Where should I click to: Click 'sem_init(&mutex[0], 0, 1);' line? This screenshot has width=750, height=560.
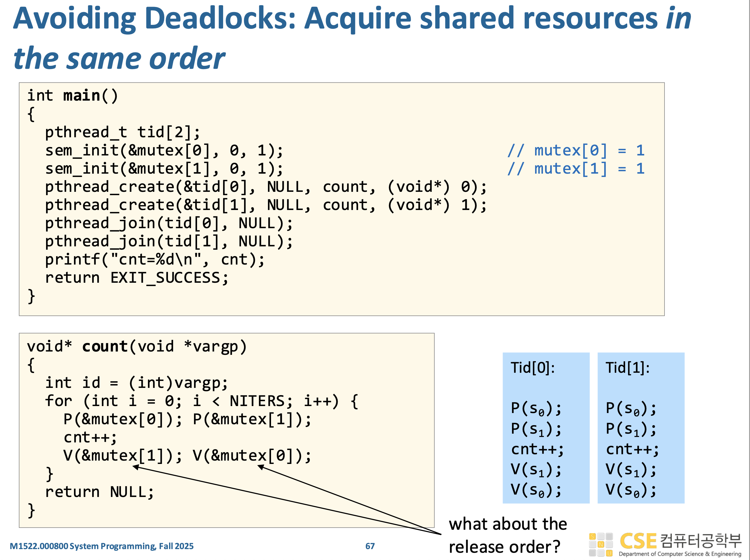(x=164, y=150)
